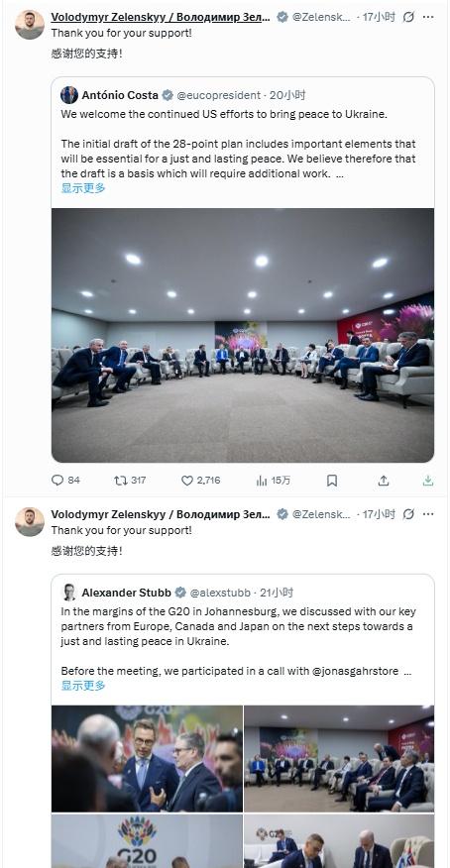The width and height of the screenshot is (450, 868).
Task: Open António Costa's @eucopresident profile
Action: tap(218, 95)
